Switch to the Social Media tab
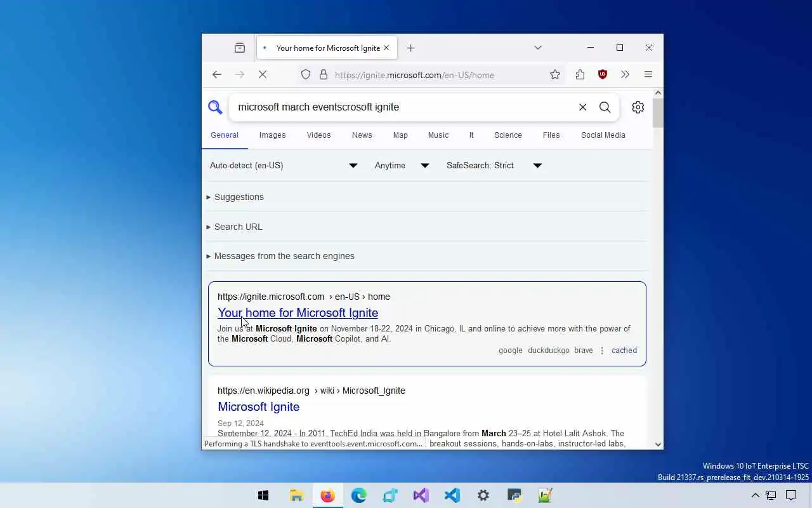 [x=603, y=135]
